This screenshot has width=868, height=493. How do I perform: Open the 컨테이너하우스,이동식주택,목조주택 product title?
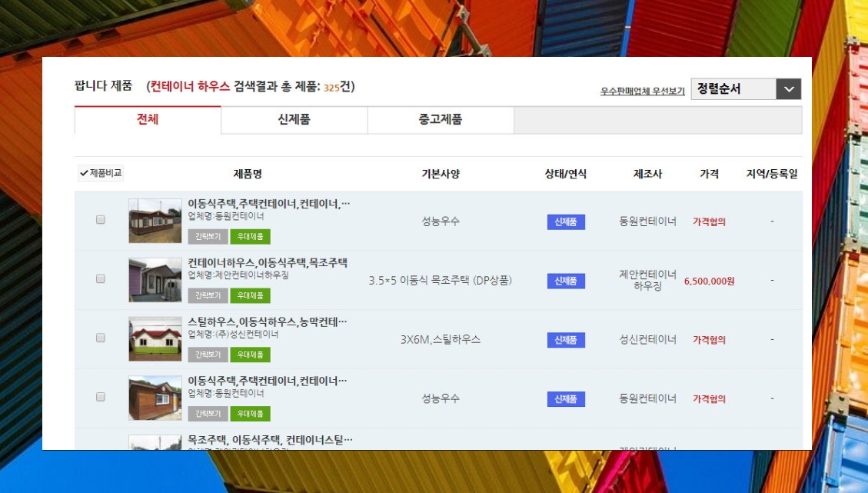click(x=268, y=262)
